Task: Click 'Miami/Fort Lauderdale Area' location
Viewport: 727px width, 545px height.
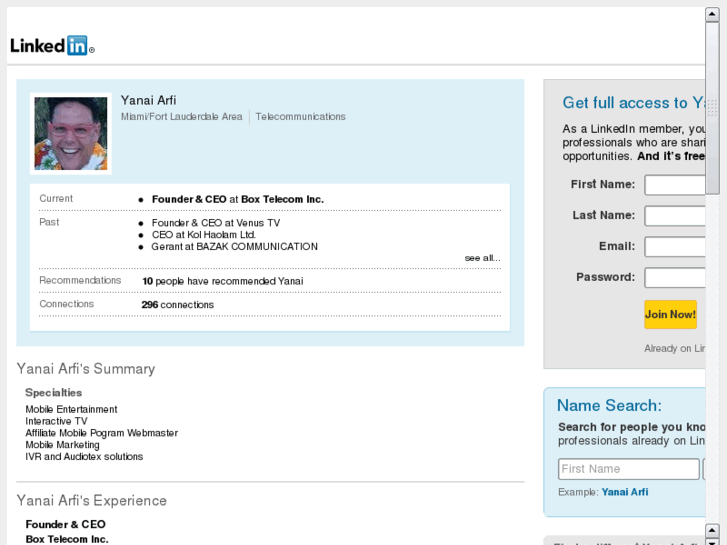Action: tap(182, 117)
